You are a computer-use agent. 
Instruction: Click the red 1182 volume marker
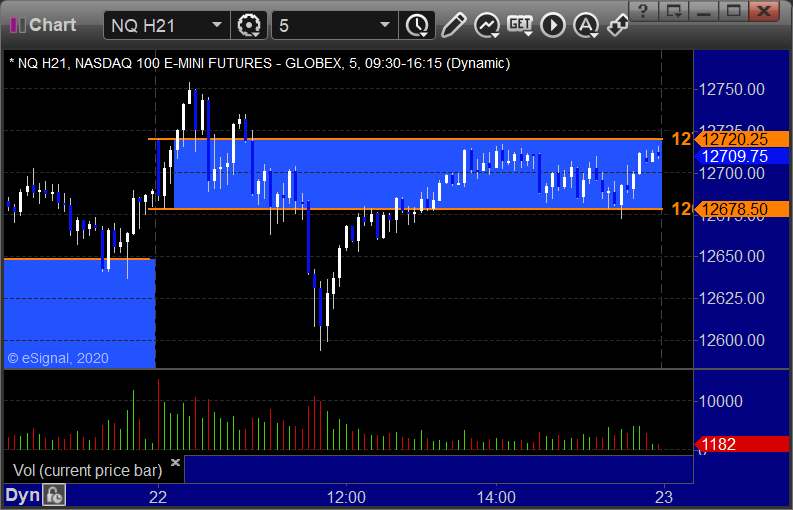pyautogui.click(x=741, y=444)
